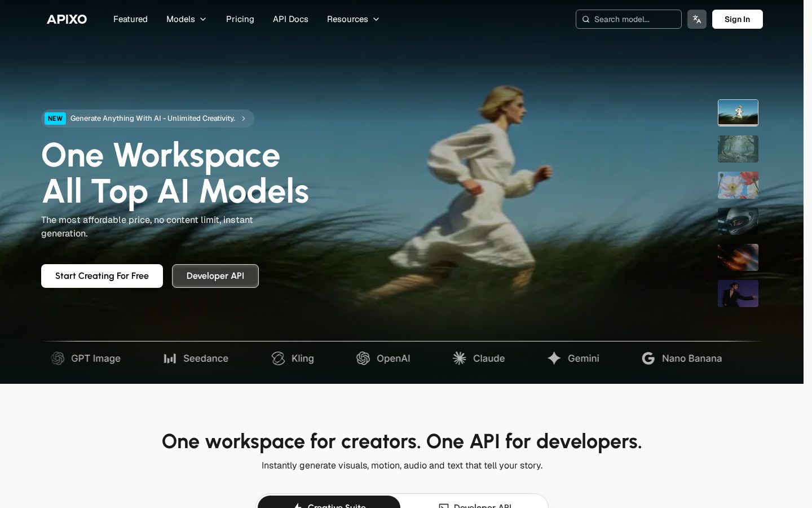Image resolution: width=812 pixels, height=508 pixels.
Task: Switch to the Creative Suite tab
Action: (x=329, y=502)
